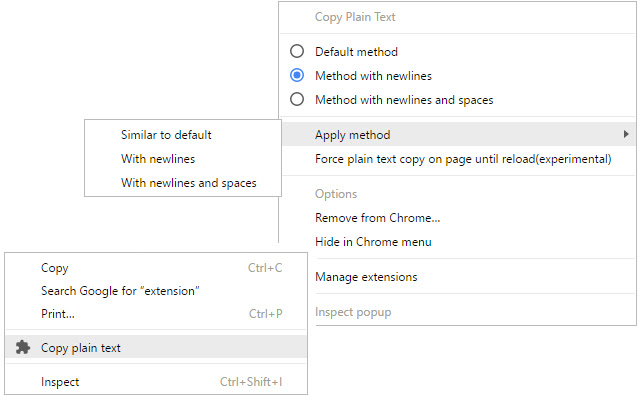Image resolution: width=640 pixels, height=400 pixels.
Task: Select With newlines and spaces submenu item
Action: pyautogui.click(x=188, y=183)
